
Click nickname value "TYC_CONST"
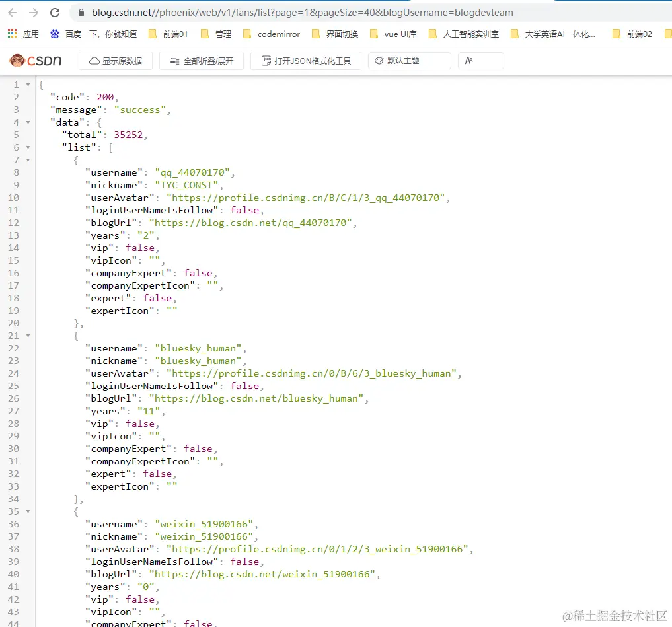click(x=186, y=185)
